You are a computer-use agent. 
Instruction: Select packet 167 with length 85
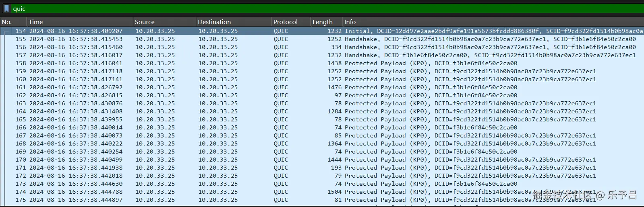pos(322,135)
